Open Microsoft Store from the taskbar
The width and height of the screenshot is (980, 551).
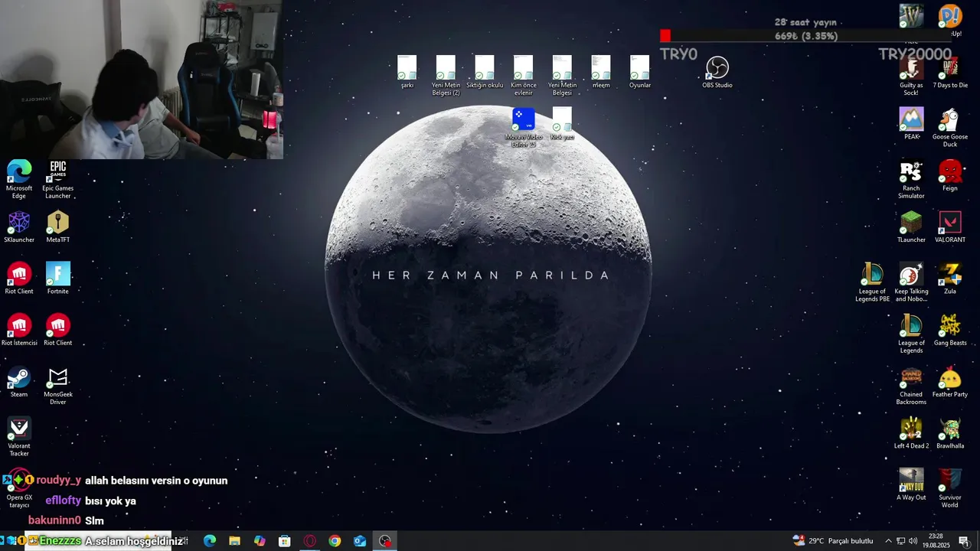coord(285,541)
